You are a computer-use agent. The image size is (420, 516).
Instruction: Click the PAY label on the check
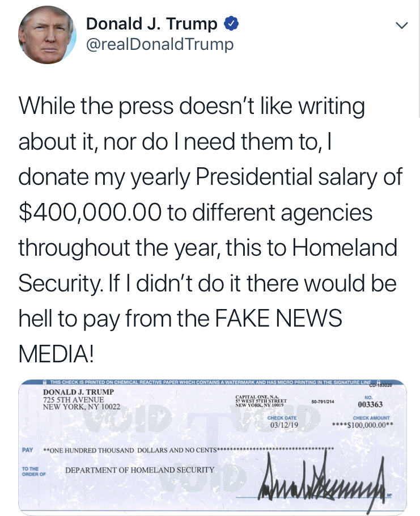point(28,449)
